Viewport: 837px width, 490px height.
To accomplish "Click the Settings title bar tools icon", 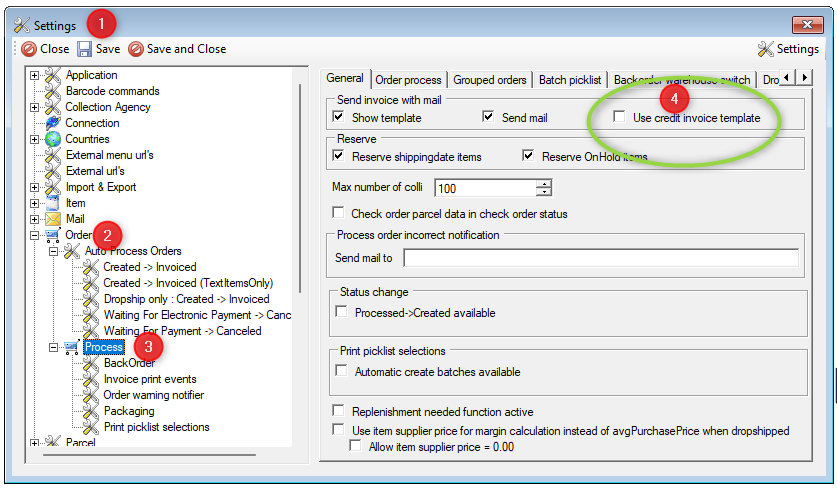I will click(x=21, y=25).
